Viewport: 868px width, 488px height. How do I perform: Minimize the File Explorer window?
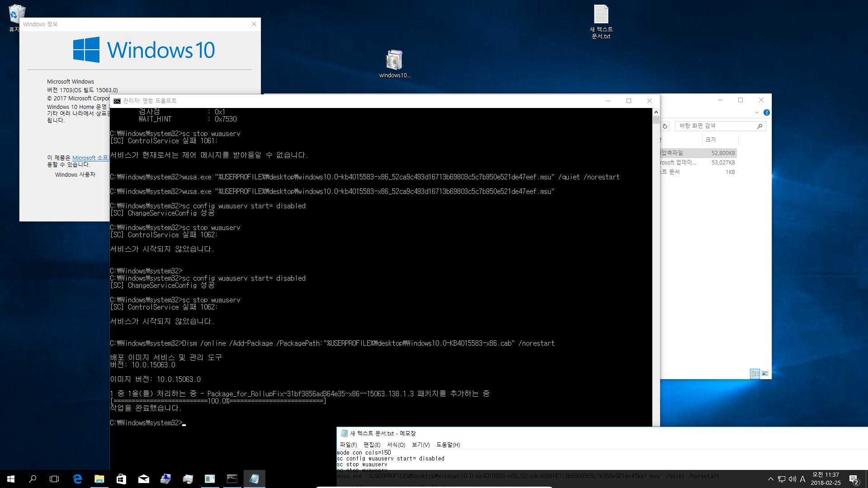[x=720, y=100]
